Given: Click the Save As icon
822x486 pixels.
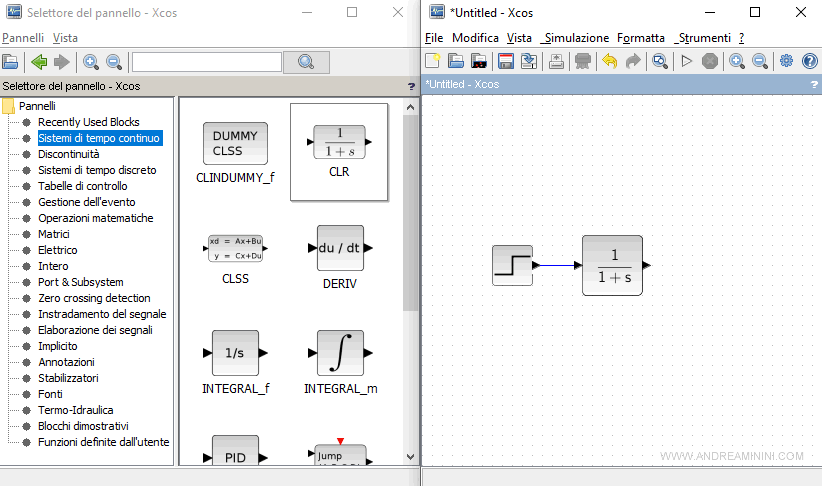Looking at the screenshot, I should pos(529,61).
